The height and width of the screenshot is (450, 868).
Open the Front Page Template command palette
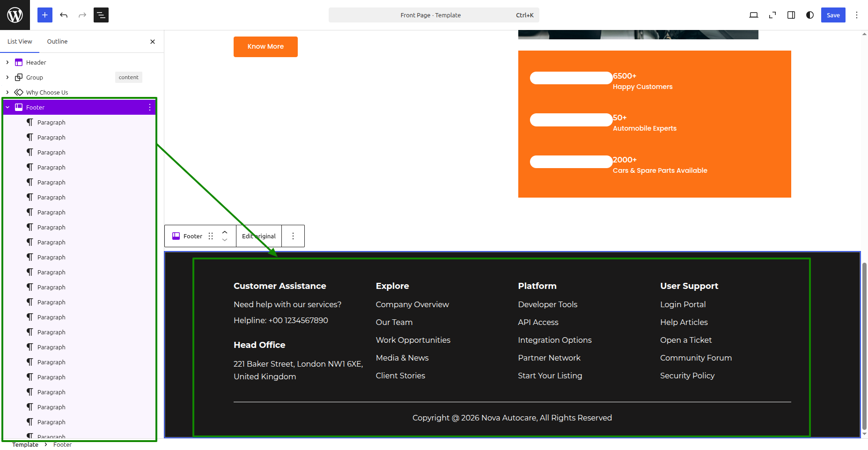coord(434,15)
